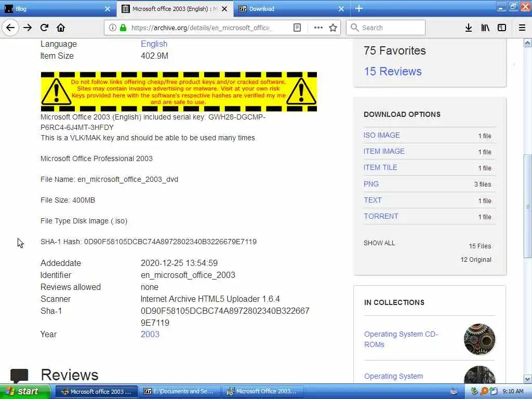The height and width of the screenshot is (399, 532).
Task: Click the serial key text GWH28-DGCMP
Action: point(237,117)
